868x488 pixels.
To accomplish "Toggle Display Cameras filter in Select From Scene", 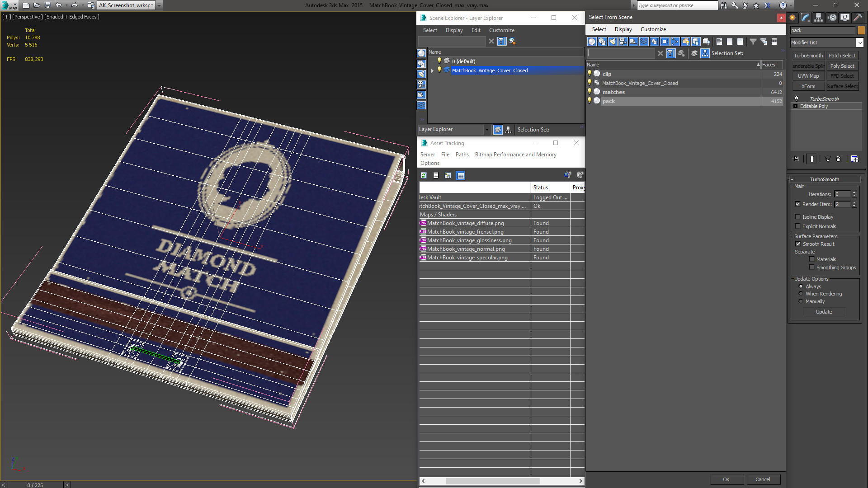I will point(623,42).
